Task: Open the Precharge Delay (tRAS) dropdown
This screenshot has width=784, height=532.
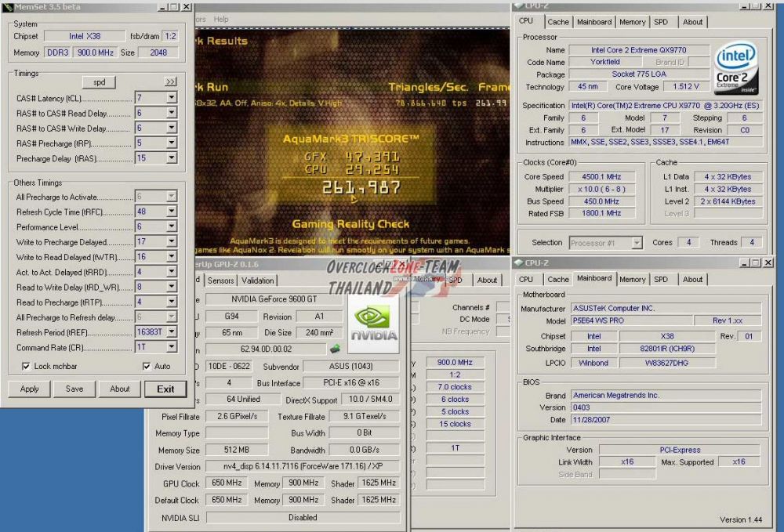Action: tap(172, 157)
